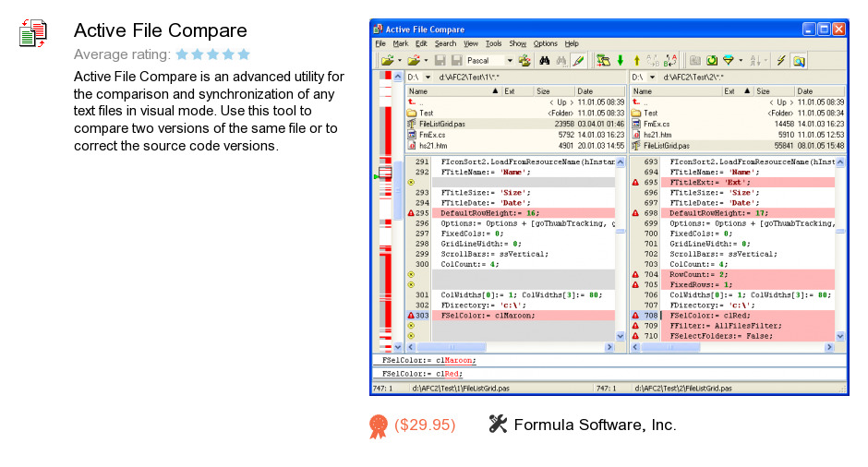868x467 pixels.
Task: Click the folder icon right of the Pascal dropdown
Action: [x=524, y=60]
